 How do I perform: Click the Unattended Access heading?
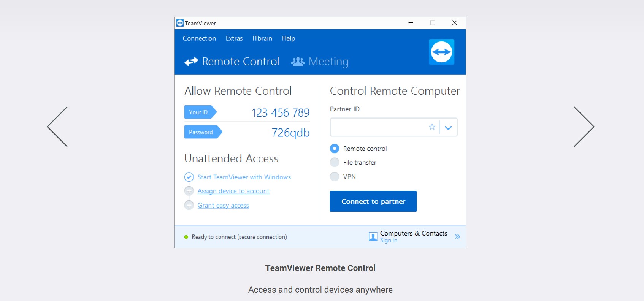231,158
